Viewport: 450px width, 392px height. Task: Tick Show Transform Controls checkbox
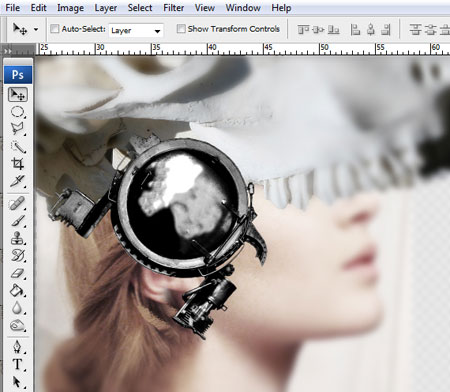(181, 29)
